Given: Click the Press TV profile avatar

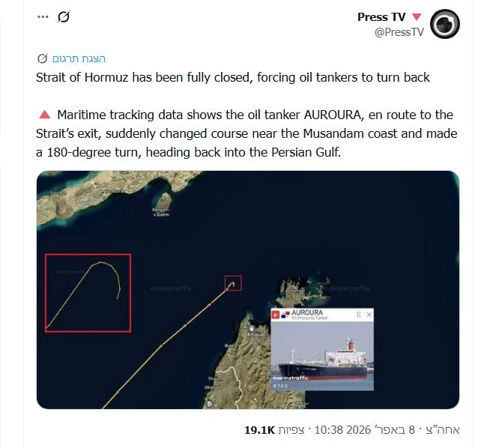Looking at the screenshot, I should tap(445, 24).
